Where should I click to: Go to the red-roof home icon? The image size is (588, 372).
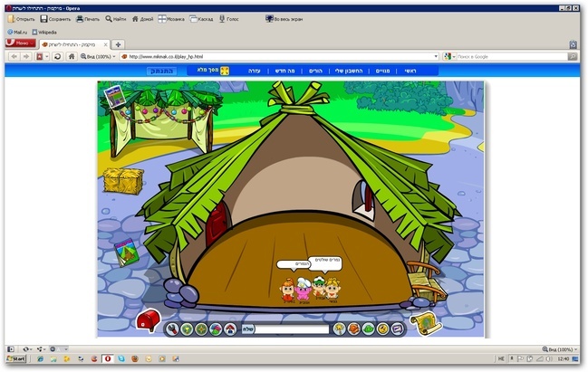pos(230,329)
